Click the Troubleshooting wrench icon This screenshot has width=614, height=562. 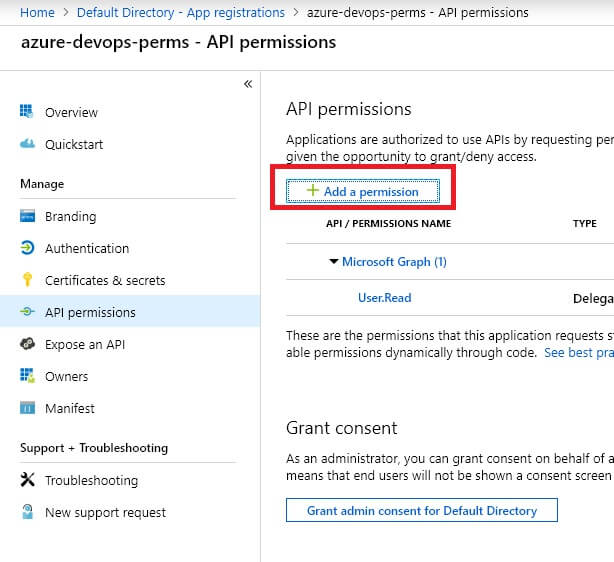tap(27, 480)
